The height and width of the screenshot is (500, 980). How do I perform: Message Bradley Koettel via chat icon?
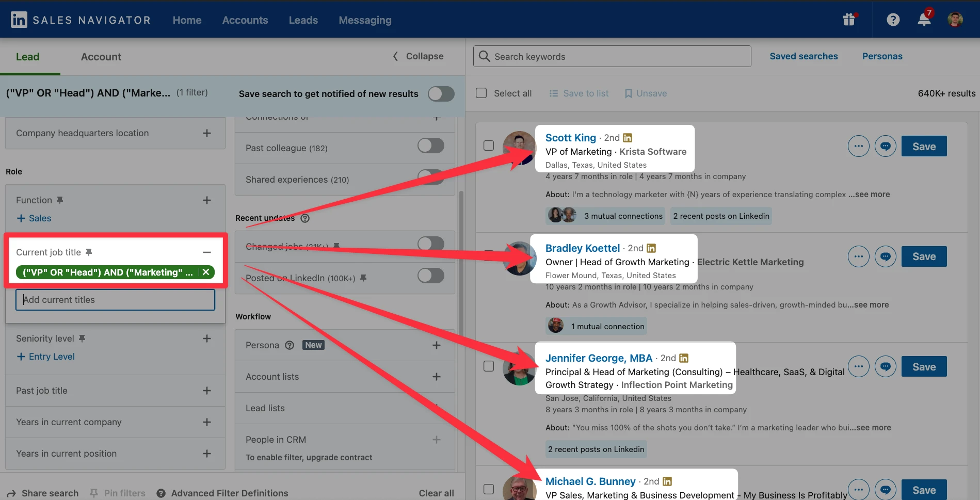[x=886, y=256]
